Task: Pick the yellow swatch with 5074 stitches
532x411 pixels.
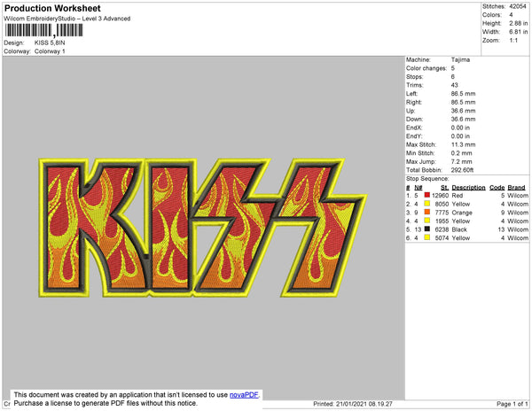Action: [x=426, y=237]
